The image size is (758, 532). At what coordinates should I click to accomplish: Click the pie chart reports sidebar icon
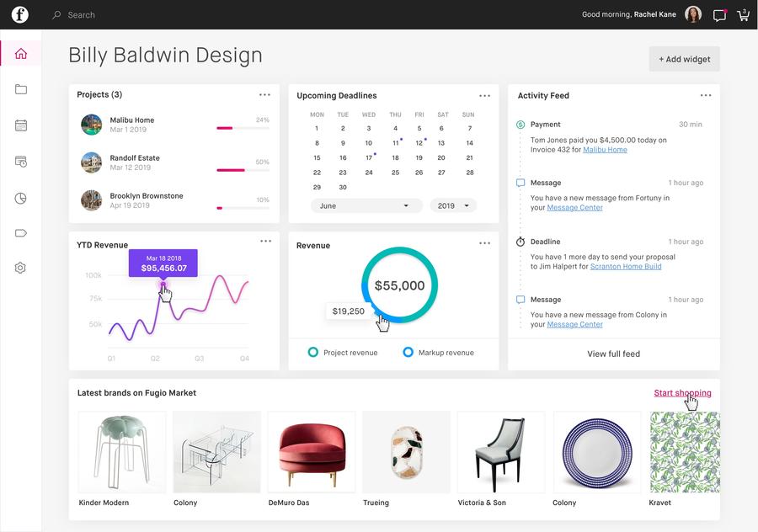[x=21, y=199]
